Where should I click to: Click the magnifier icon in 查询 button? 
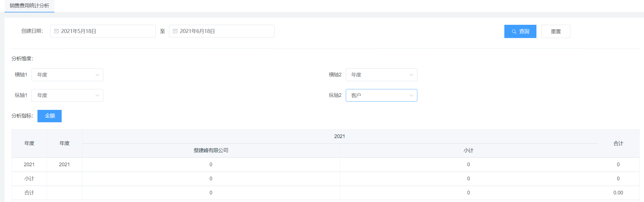pos(514,32)
